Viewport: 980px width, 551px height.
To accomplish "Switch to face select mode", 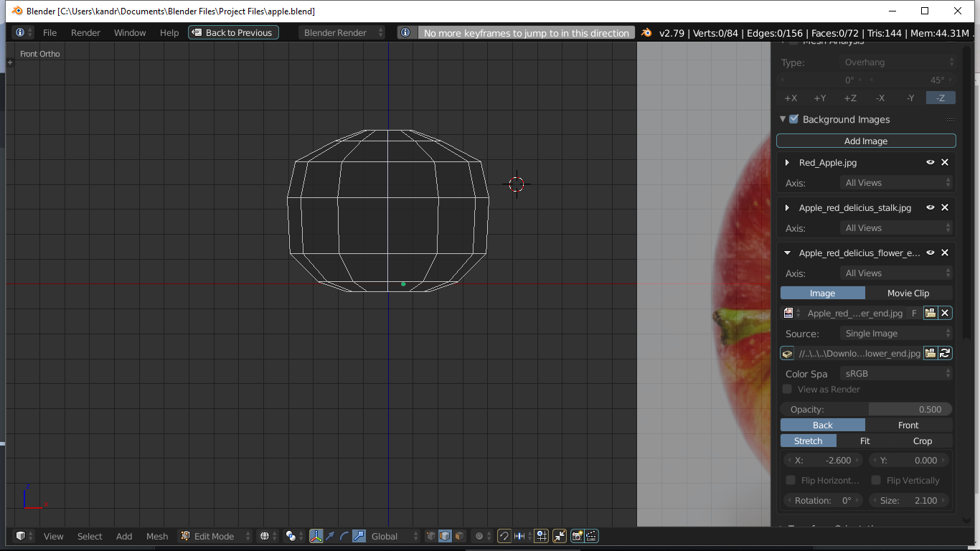I will [459, 536].
